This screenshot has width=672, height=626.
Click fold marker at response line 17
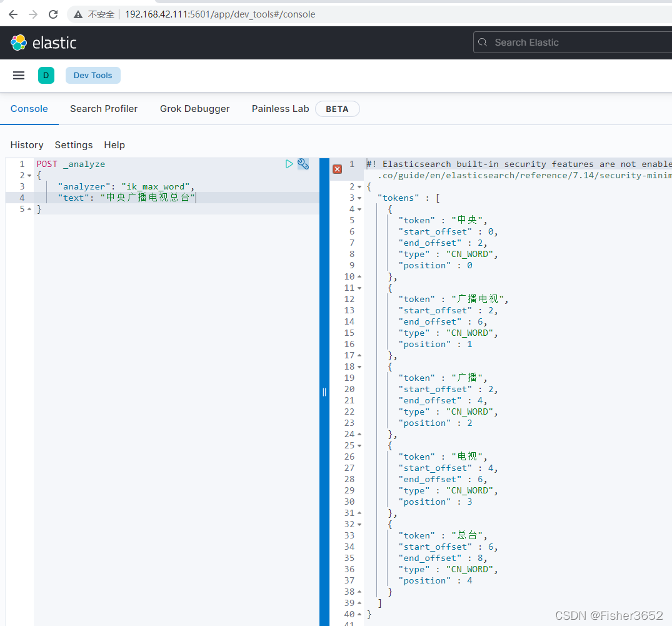coord(359,355)
